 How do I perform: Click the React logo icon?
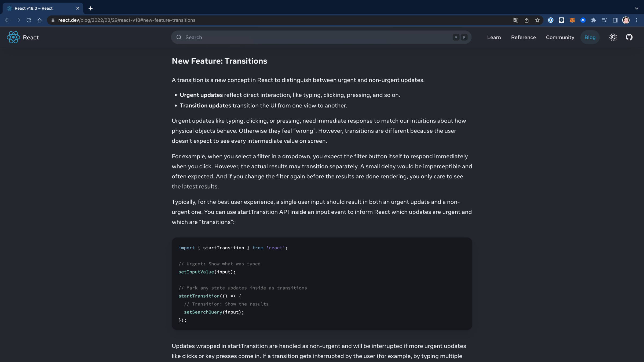point(13,37)
